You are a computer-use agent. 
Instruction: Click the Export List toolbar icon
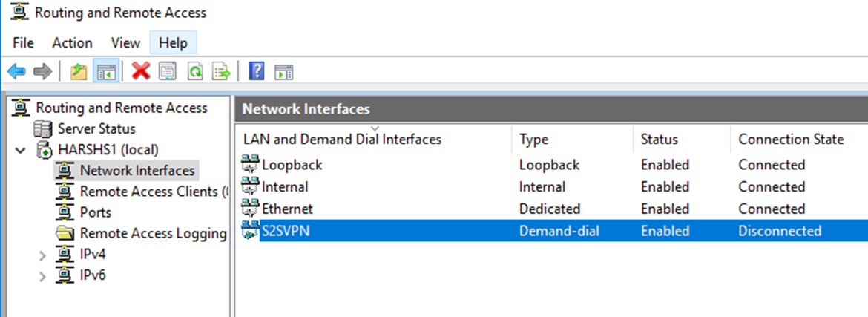pos(221,71)
